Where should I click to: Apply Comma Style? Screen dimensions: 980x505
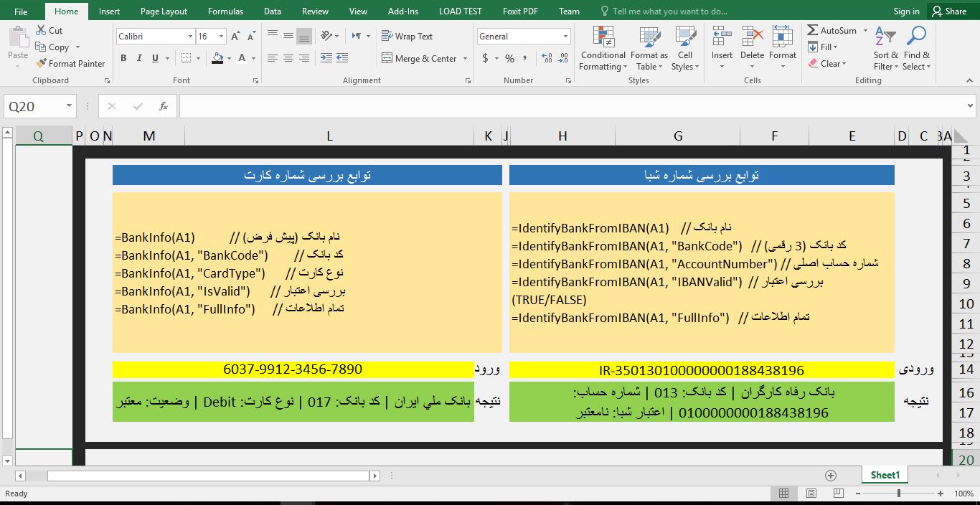pos(526,58)
